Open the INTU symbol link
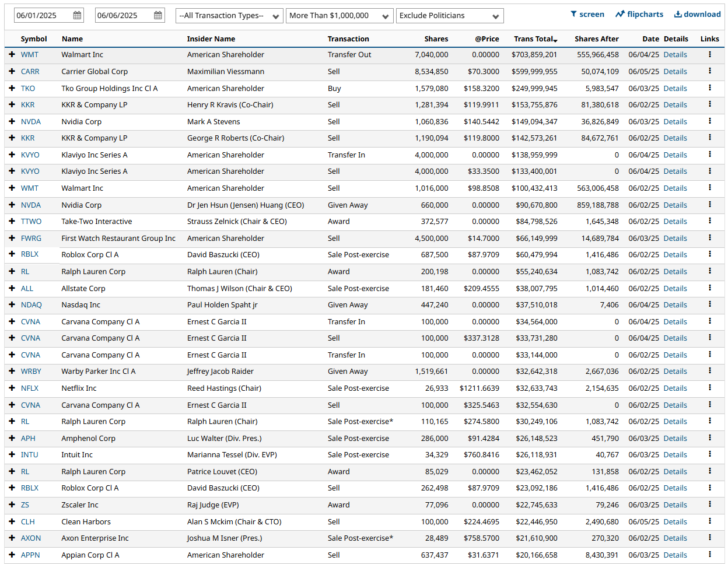 [29, 454]
